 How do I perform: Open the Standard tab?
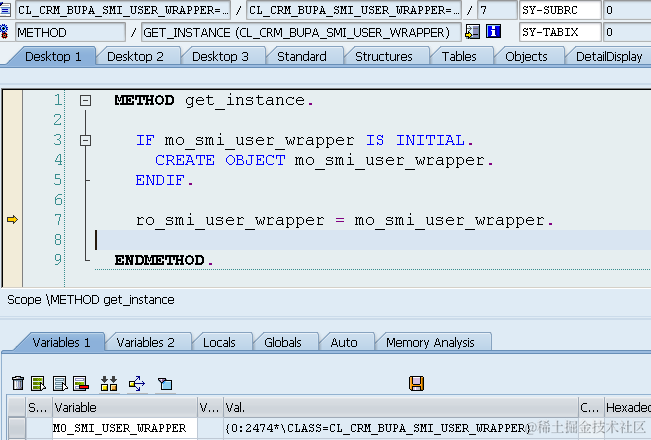coord(302,56)
